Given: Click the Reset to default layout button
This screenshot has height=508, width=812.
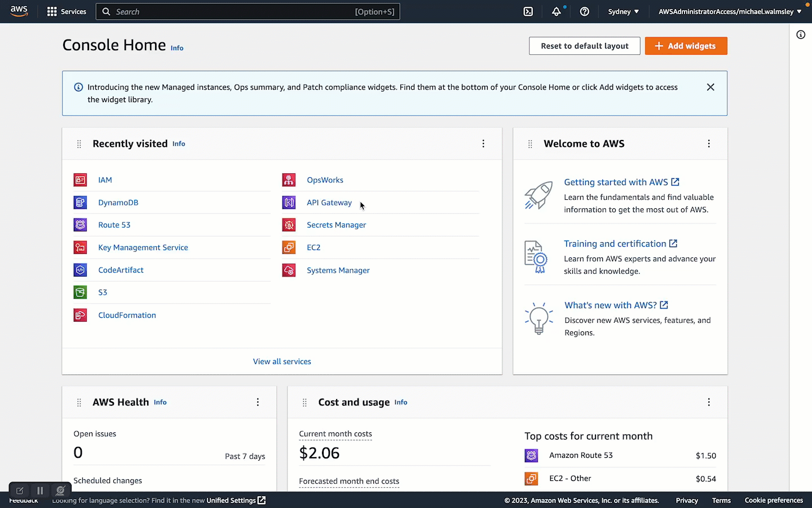Looking at the screenshot, I should point(585,46).
